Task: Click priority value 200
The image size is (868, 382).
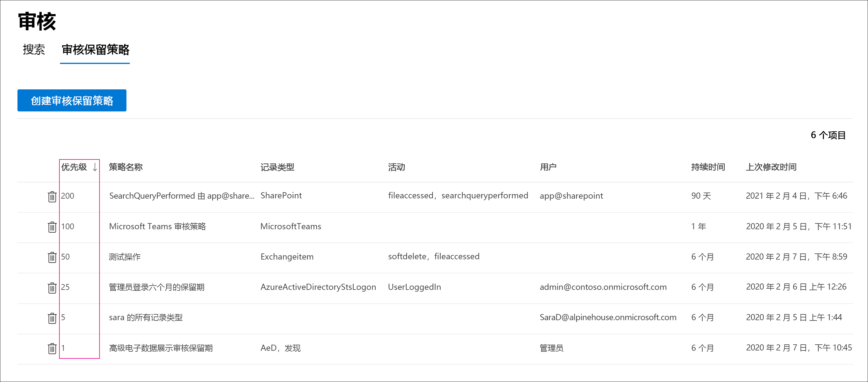Action: [67, 196]
